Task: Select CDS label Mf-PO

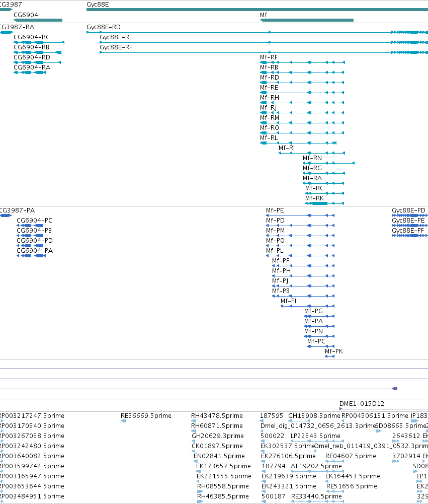Action: click(x=275, y=241)
